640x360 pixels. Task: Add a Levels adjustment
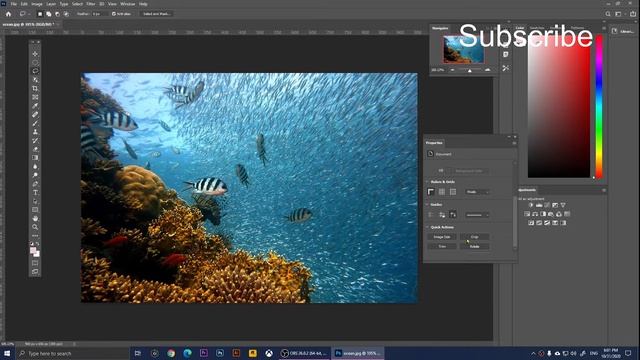[539, 205]
